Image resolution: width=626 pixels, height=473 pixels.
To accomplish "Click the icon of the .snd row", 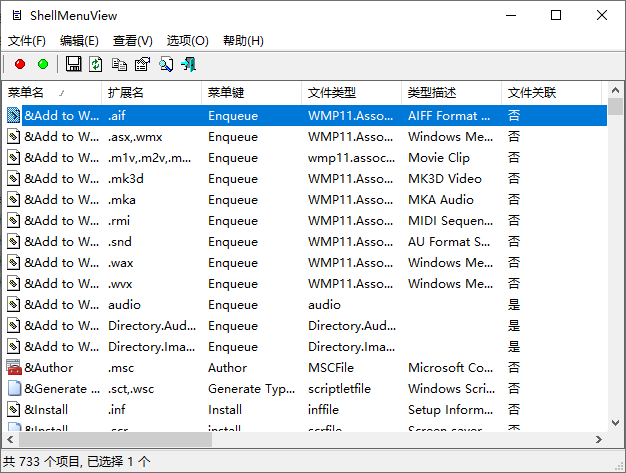I will pyautogui.click(x=14, y=241).
